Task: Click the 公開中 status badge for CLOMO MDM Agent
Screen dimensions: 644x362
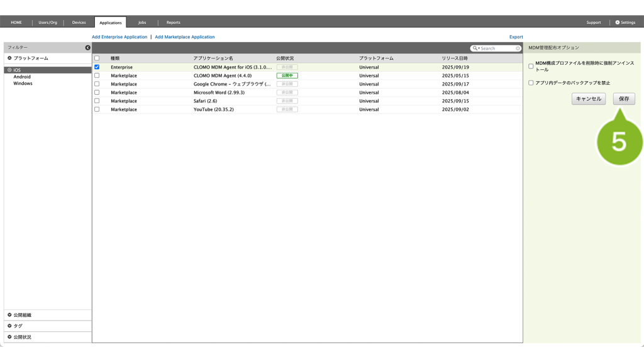Action: [287, 75]
